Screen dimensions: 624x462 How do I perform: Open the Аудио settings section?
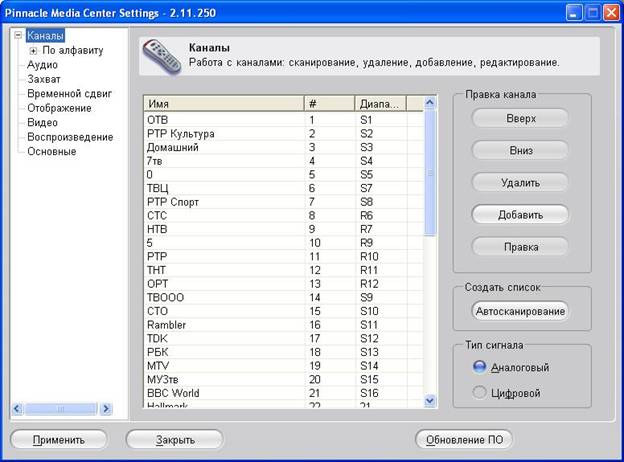(42, 65)
